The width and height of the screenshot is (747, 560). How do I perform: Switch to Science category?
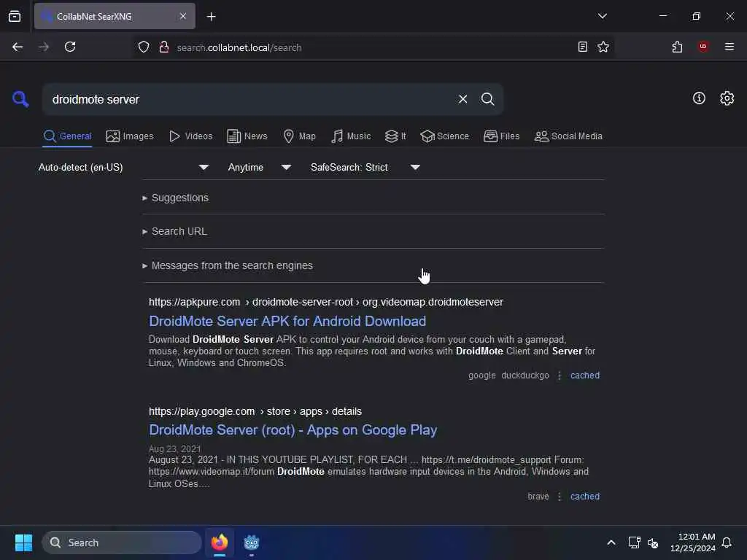pos(444,136)
